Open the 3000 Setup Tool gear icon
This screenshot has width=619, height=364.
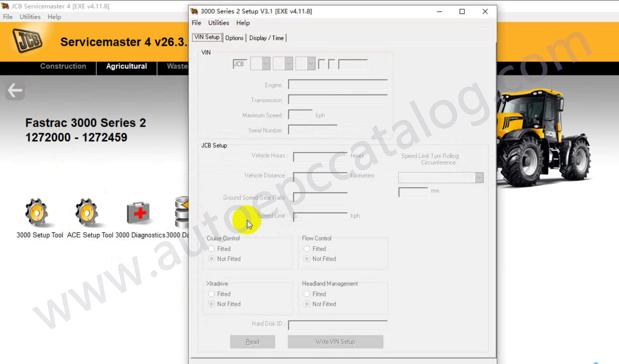point(37,212)
